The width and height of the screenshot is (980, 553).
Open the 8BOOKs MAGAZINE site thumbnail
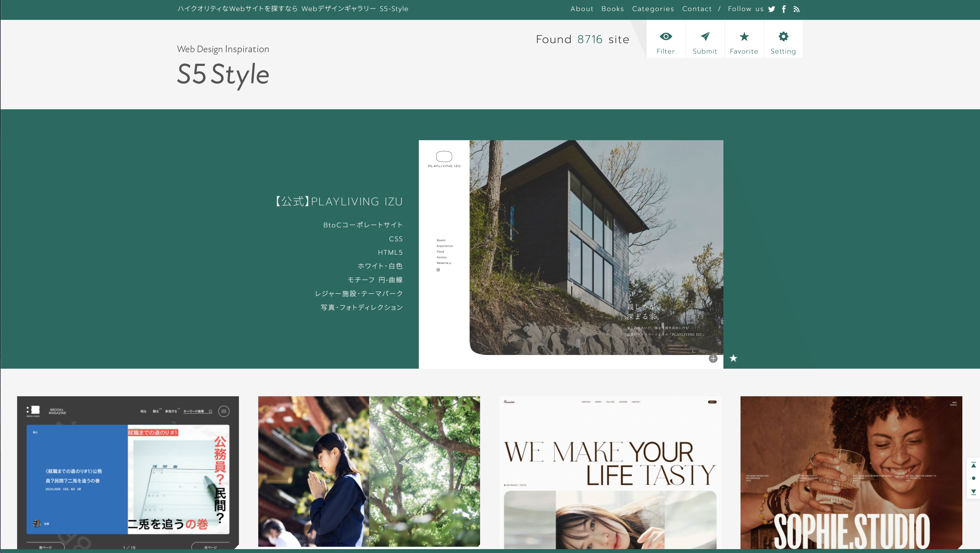128,472
